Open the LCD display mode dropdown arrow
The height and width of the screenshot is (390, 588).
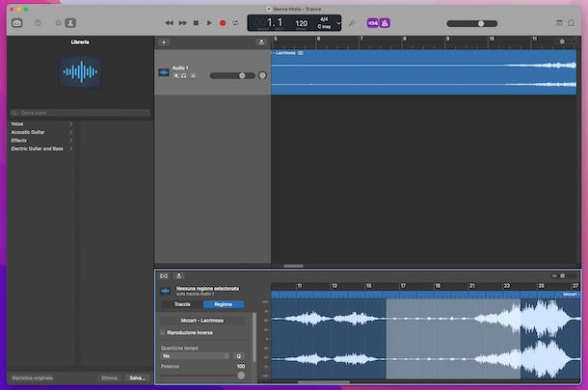[338, 24]
